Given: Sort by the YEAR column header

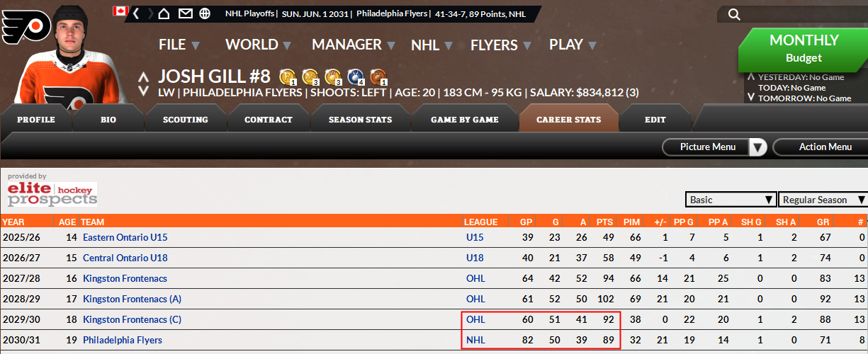Looking at the screenshot, I should click(x=13, y=222).
